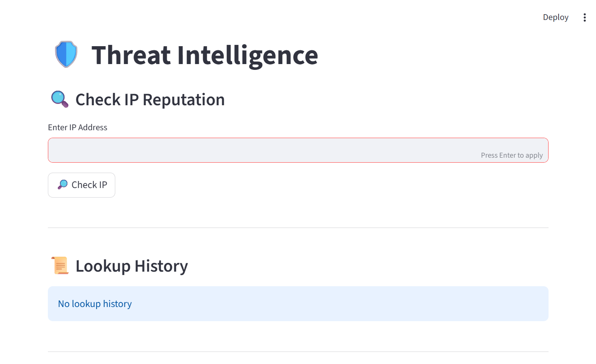The height and width of the screenshot is (364, 596).
Task: Click the Press Enter to apply hint
Action: click(512, 155)
